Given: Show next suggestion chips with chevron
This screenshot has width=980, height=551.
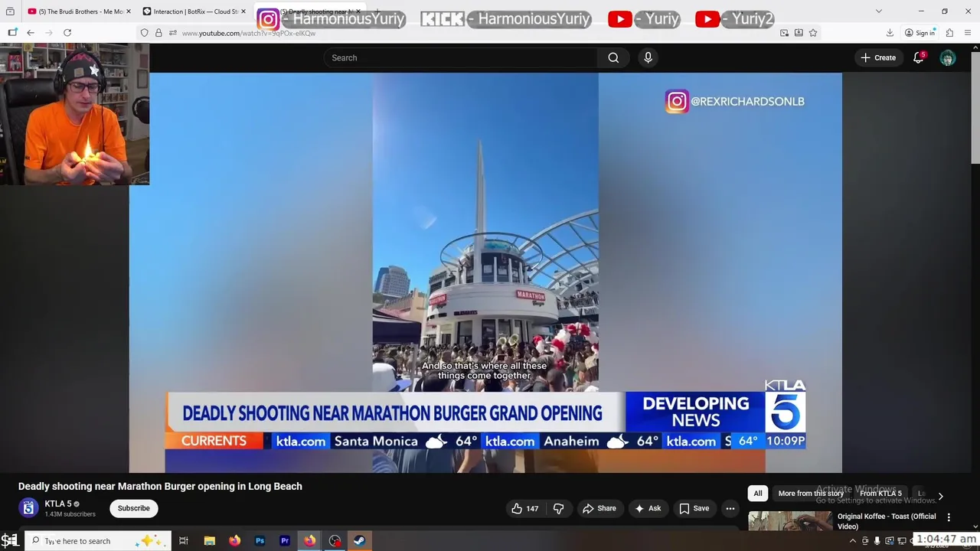Looking at the screenshot, I should [x=940, y=496].
